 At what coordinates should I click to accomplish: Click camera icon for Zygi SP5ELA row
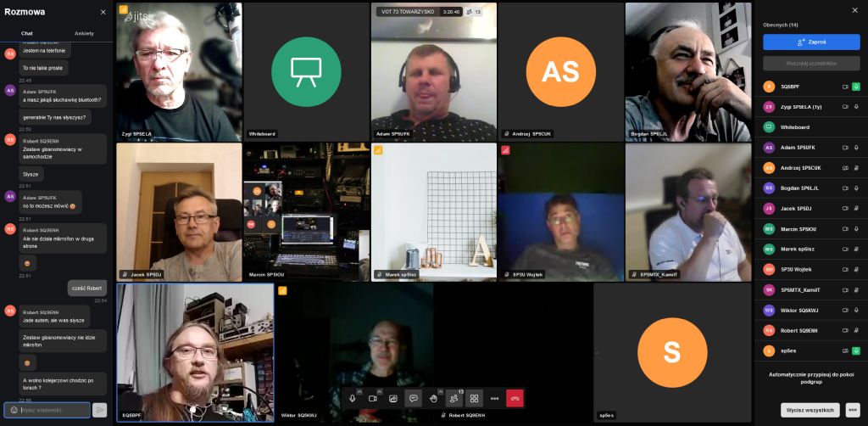point(845,107)
